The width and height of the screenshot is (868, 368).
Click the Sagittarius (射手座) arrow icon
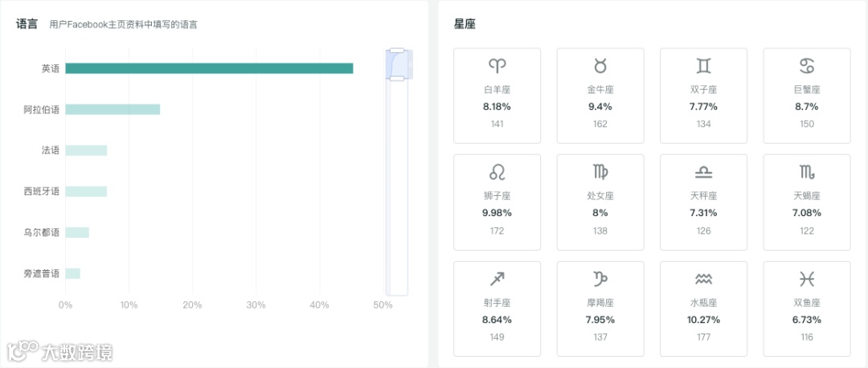[497, 279]
